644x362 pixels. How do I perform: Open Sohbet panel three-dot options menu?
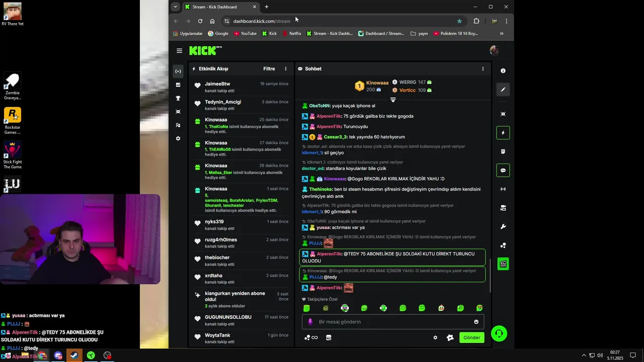(x=483, y=69)
